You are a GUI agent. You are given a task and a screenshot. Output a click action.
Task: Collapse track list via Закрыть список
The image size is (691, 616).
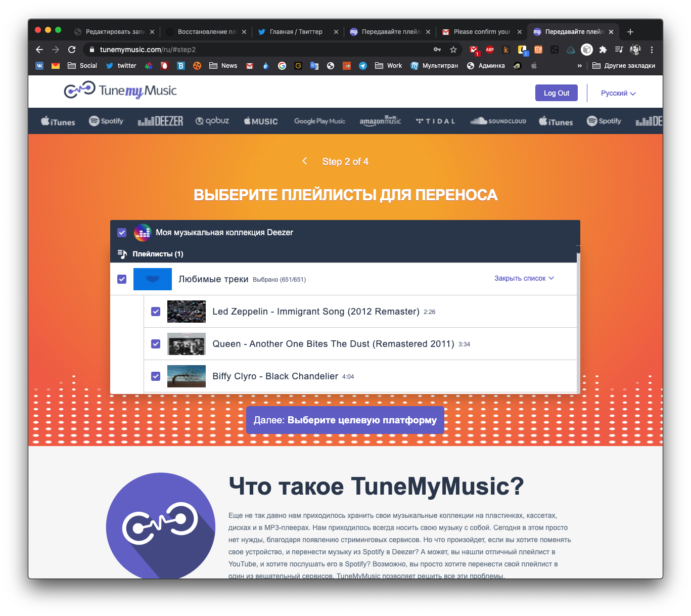pos(524,278)
